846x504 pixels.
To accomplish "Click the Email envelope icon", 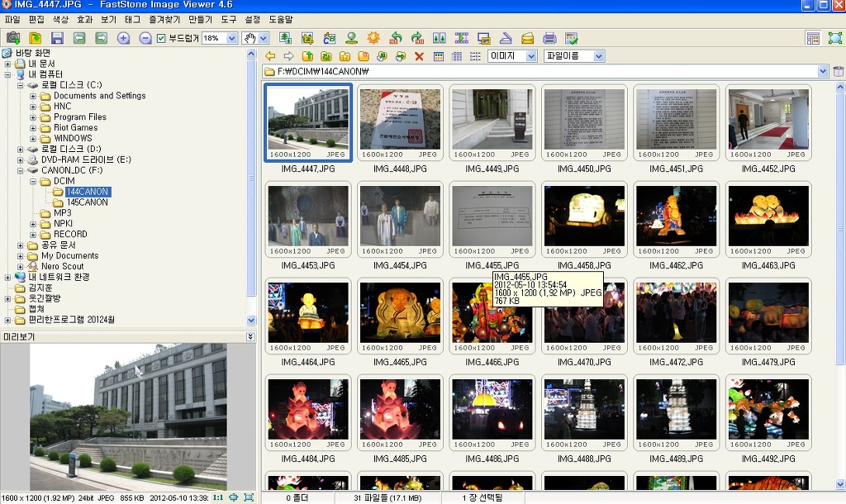I will [527, 38].
